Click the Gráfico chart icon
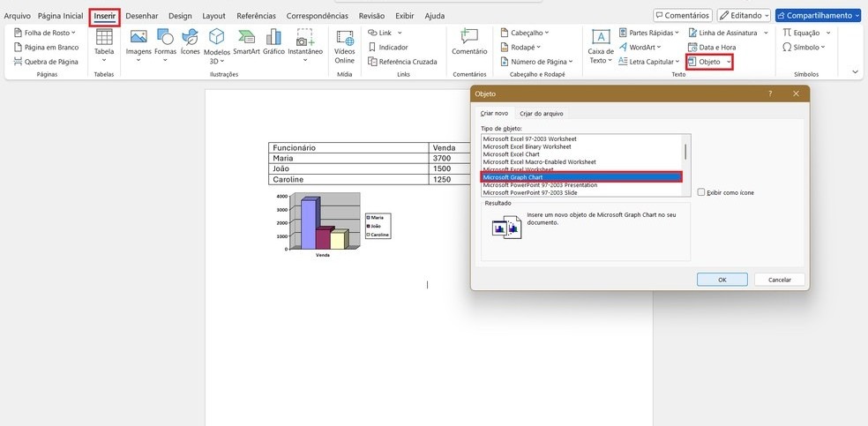The width and height of the screenshot is (868, 426). 273,42
